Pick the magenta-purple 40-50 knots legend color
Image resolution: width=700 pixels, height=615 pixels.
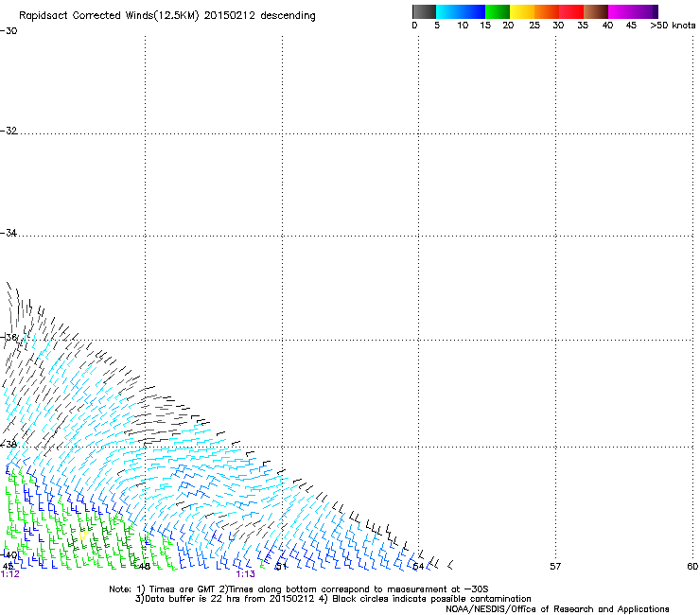(633, 11)
